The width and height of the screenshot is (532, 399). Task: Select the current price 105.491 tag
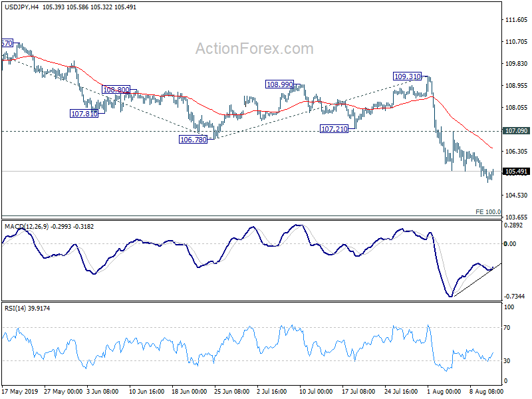[516, 172]
